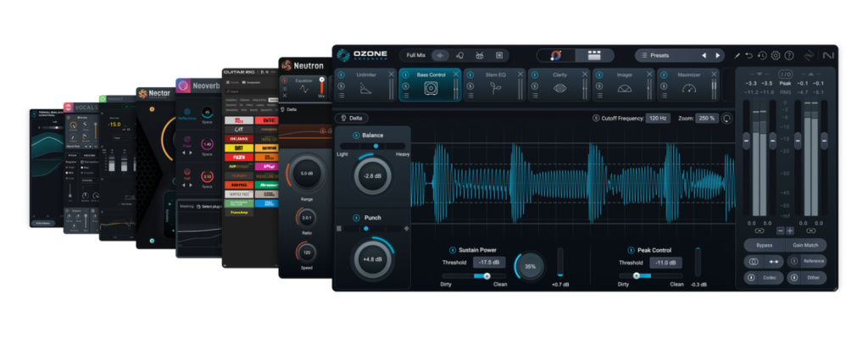
Task: Open the Ozone Master Assistant view
Action: pyautogui.click(x=556, y=55)
